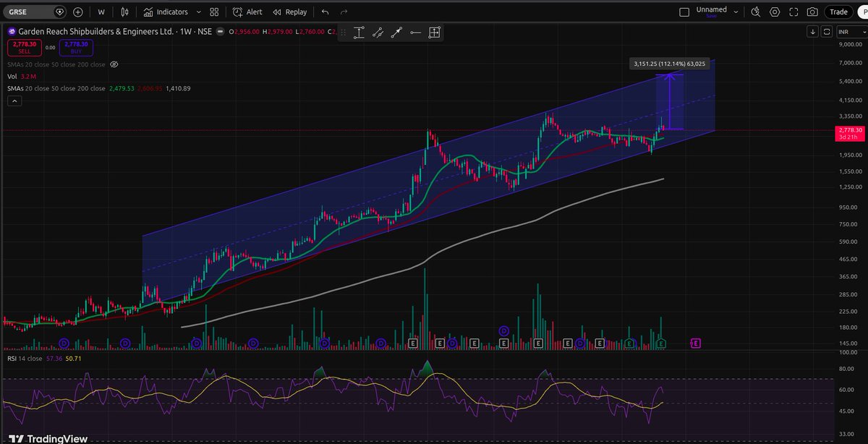Click the open price value 2,956.00
The width and height of the screenshot is (868, 444).
(246, 33)
